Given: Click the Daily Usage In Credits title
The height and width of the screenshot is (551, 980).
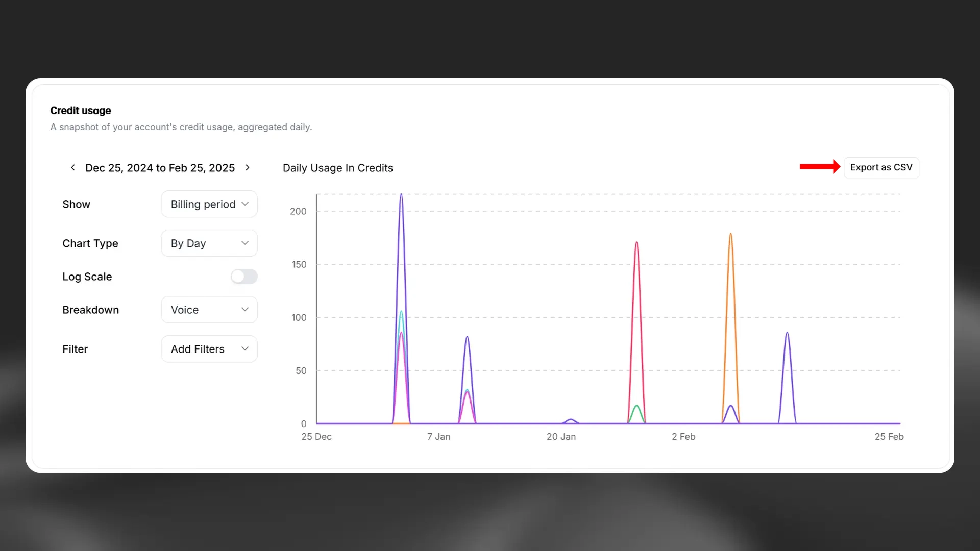Looking at the screenshot, I should tap(337, 167).
